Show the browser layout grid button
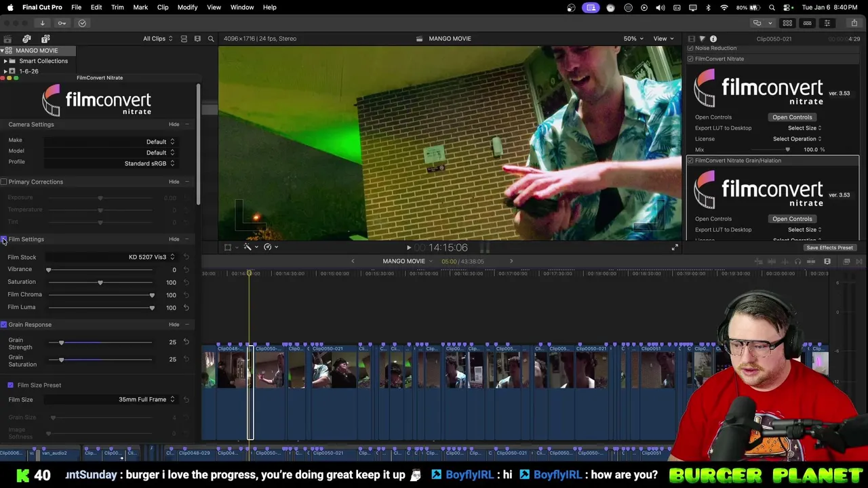868x488 pixels. [x=787, y=23]
